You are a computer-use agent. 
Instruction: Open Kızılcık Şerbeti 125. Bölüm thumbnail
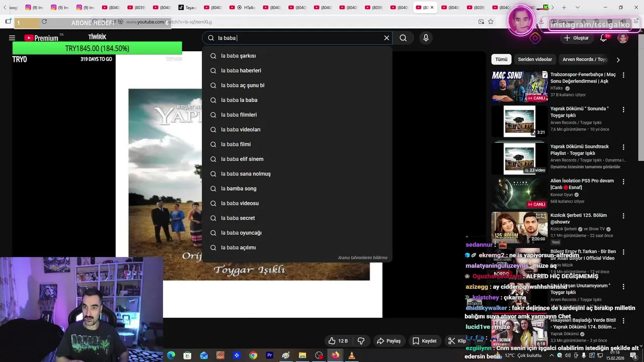519,227
